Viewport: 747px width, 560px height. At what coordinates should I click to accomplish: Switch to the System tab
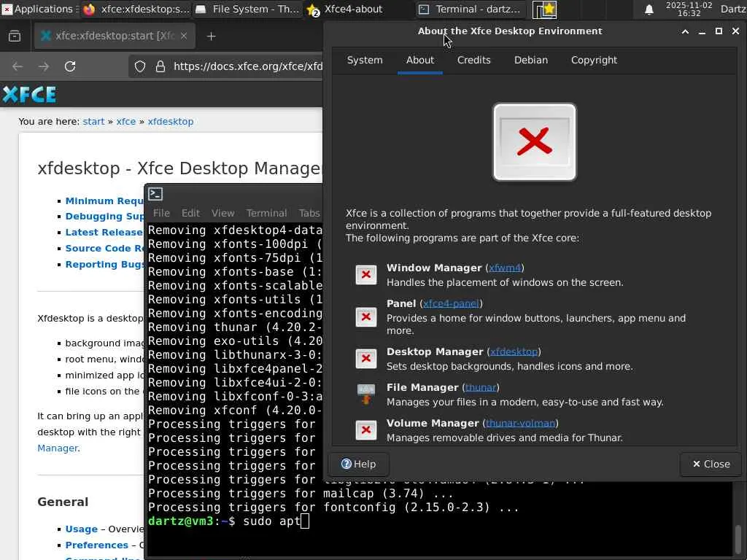[365, 61]
